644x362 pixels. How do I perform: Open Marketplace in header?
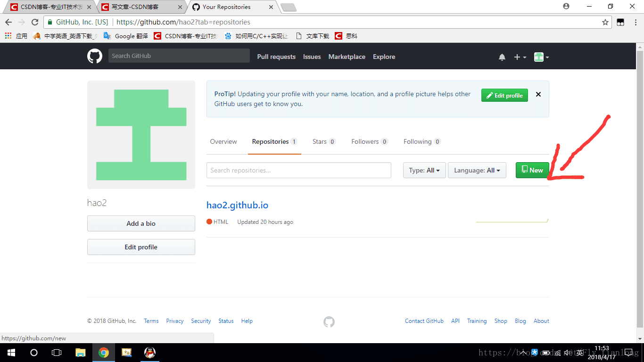(347, 57)
